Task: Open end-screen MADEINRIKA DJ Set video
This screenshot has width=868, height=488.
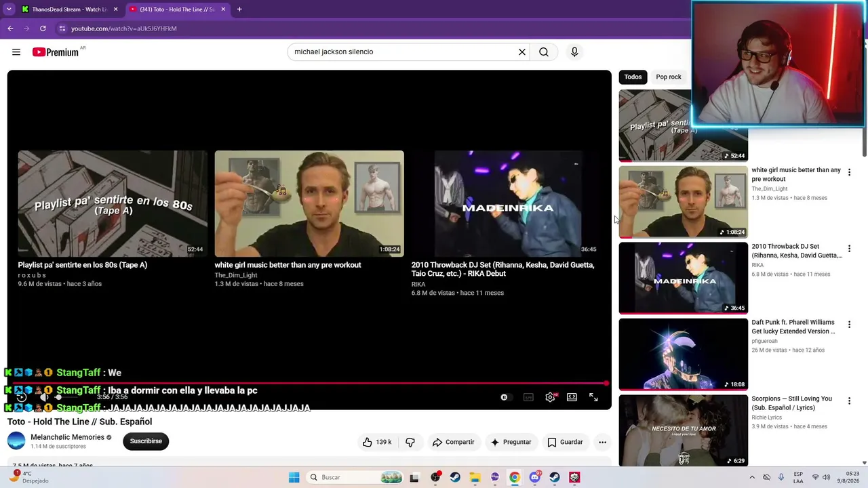Action: pyautogui.click(x=506, y=203)
